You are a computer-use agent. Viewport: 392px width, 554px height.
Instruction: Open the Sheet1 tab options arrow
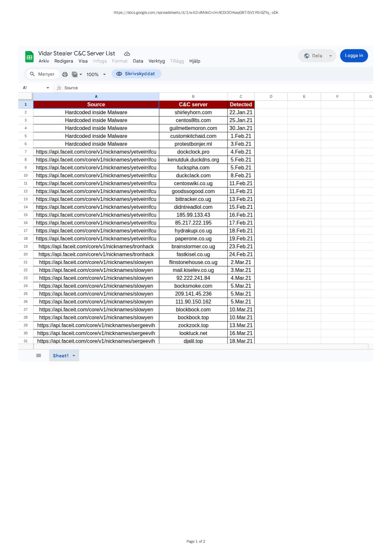pos(74,356)
